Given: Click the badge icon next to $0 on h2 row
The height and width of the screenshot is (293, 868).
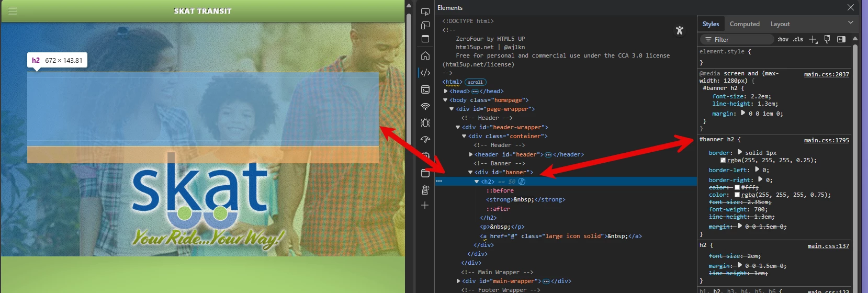Looking at the screenshot, I should tap(522, 182).
